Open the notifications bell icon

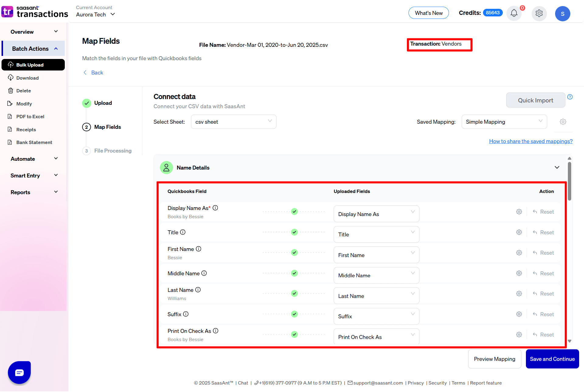(514, 13)
